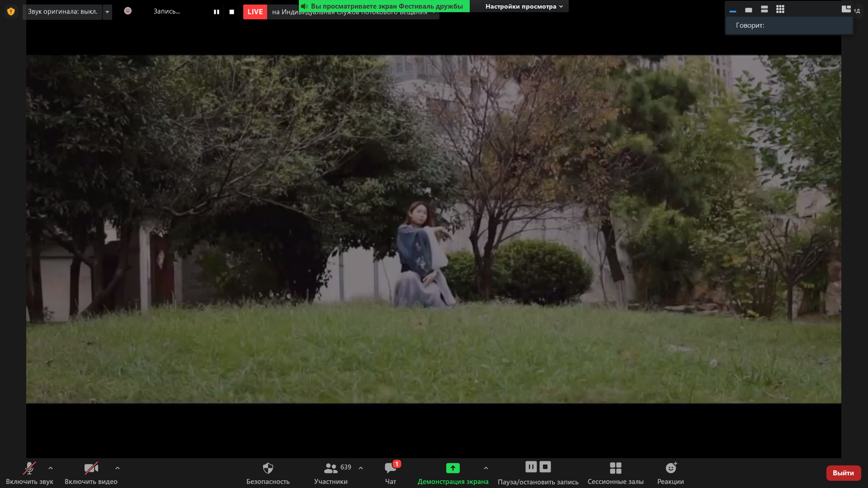Viewport: 868px width, 488px height.
Task: Click the red LIVE streaming badge
Action: [255, 12]
